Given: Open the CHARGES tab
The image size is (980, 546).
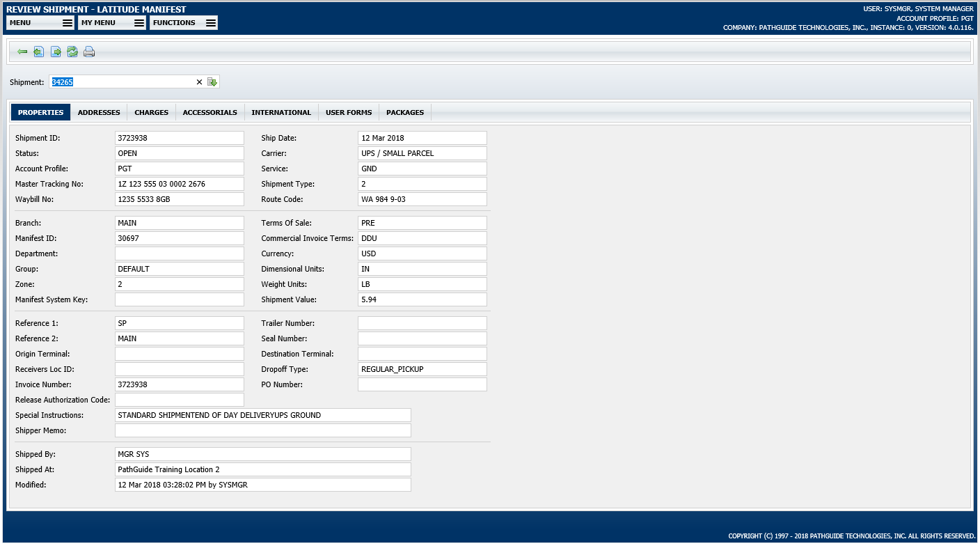Looking at the screenshot, I should 151,112.
